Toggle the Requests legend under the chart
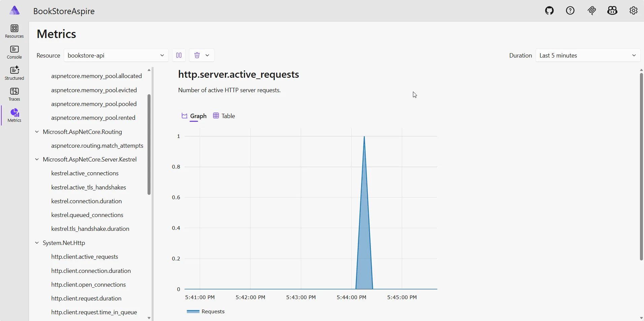 pos(206,311)
